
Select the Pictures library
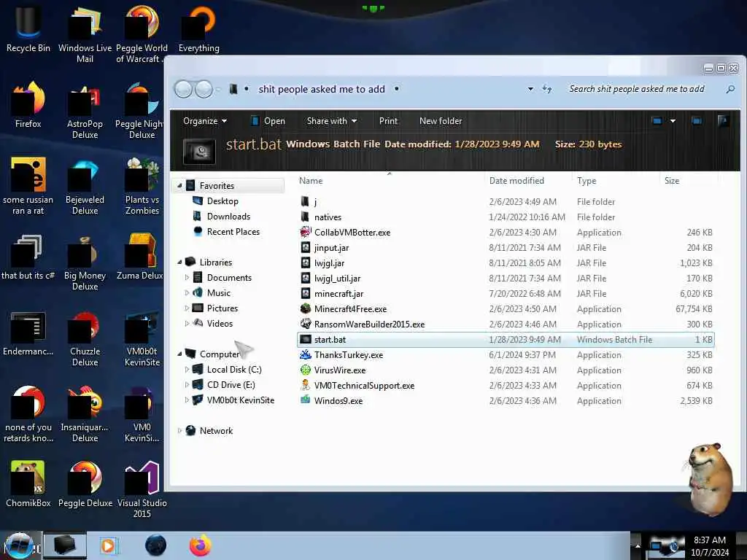pos(222,308)
